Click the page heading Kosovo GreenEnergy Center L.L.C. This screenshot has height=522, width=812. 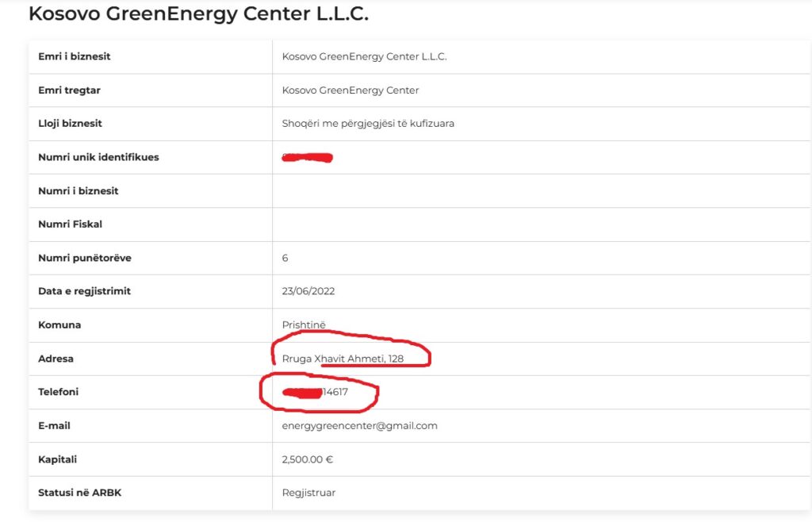pos(198,13)
